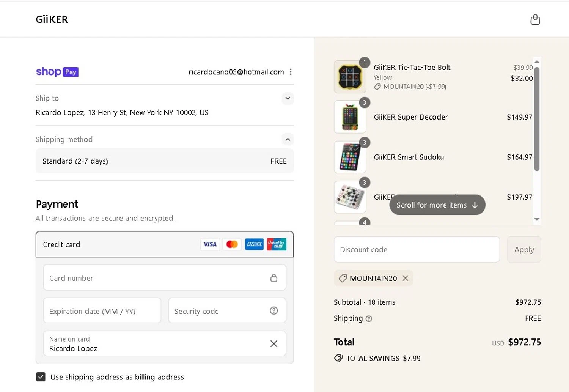
Task: Click the quantity badge on Super Decoder
Action: click(x=365, y=102)
